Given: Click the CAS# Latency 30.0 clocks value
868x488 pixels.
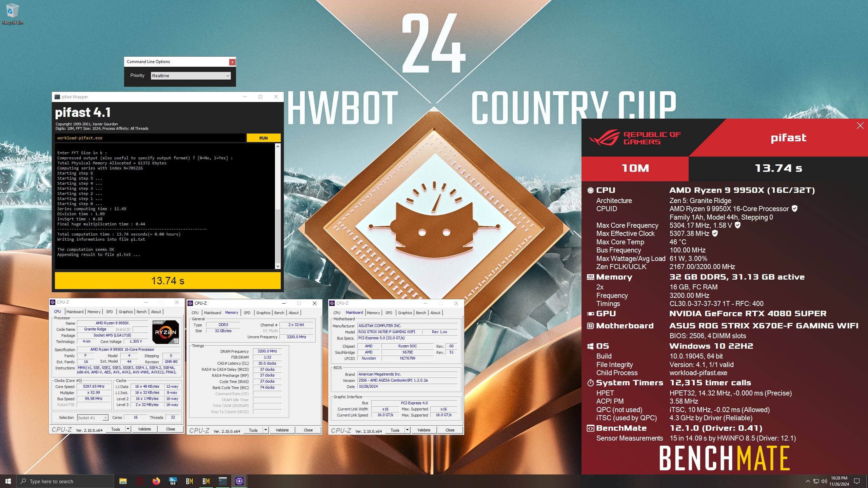Looking at the screenshot, I should [x=267, y=363].
